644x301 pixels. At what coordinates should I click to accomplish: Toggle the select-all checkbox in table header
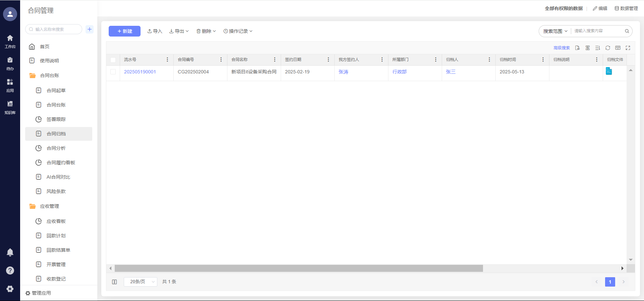(113, 60)
